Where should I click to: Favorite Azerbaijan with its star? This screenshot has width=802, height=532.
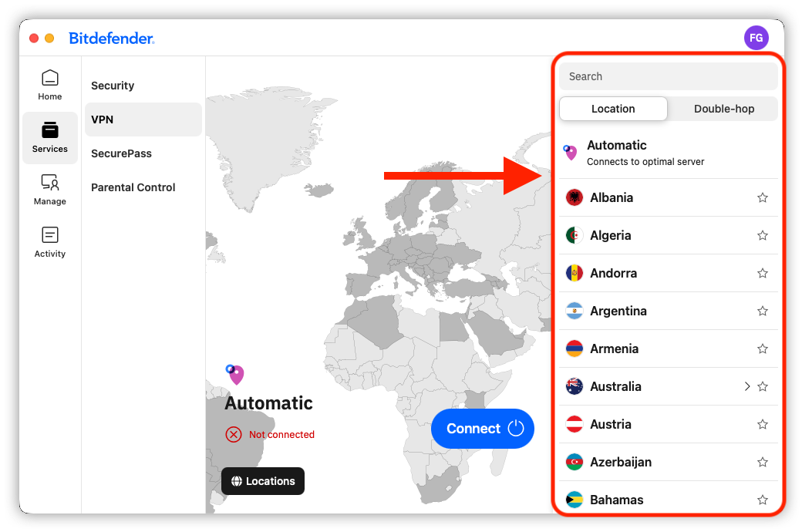(x=763, y=462)
